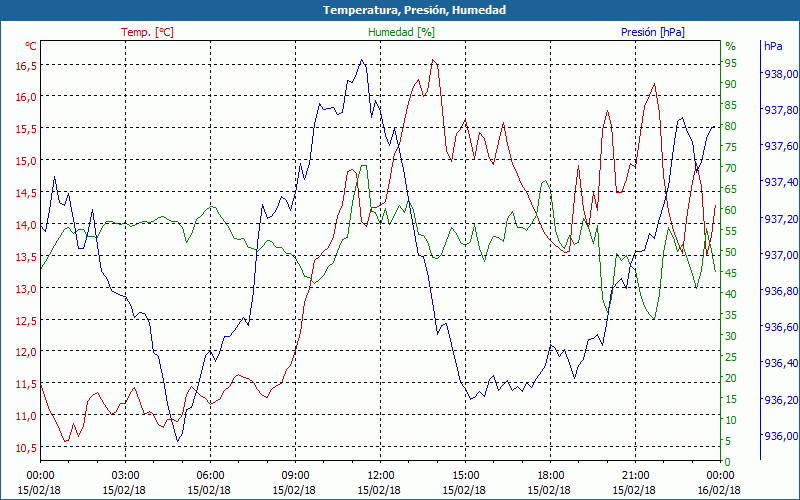Click the "16,5" temperature axis value
The image size is (800, 500).
tap(26, 65)
